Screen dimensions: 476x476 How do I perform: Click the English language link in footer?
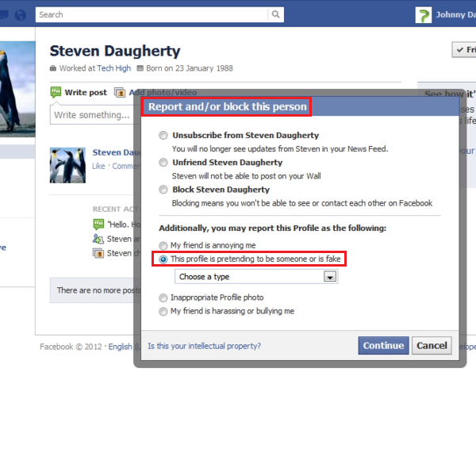coord(121,347)
